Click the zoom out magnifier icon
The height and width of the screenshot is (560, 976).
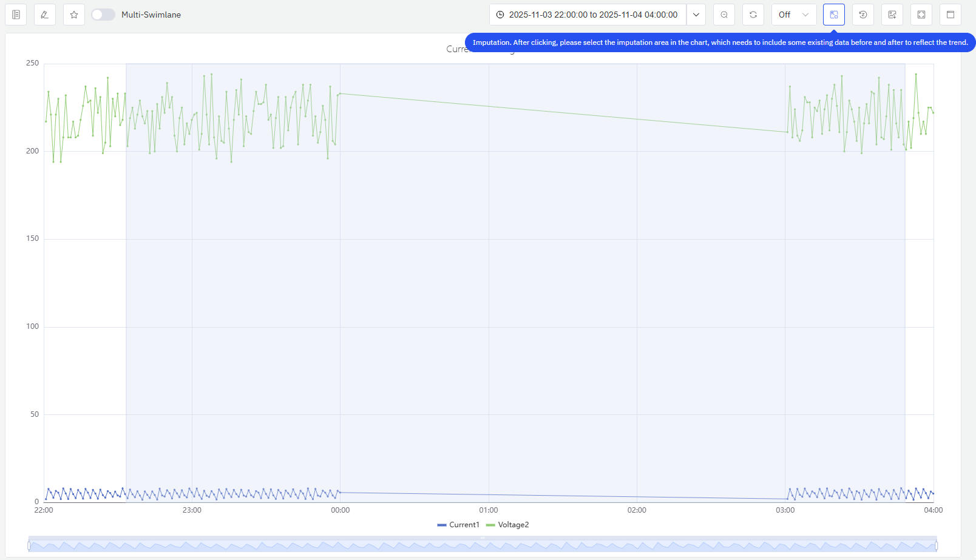pyautogui.click(x=724, y=15)
